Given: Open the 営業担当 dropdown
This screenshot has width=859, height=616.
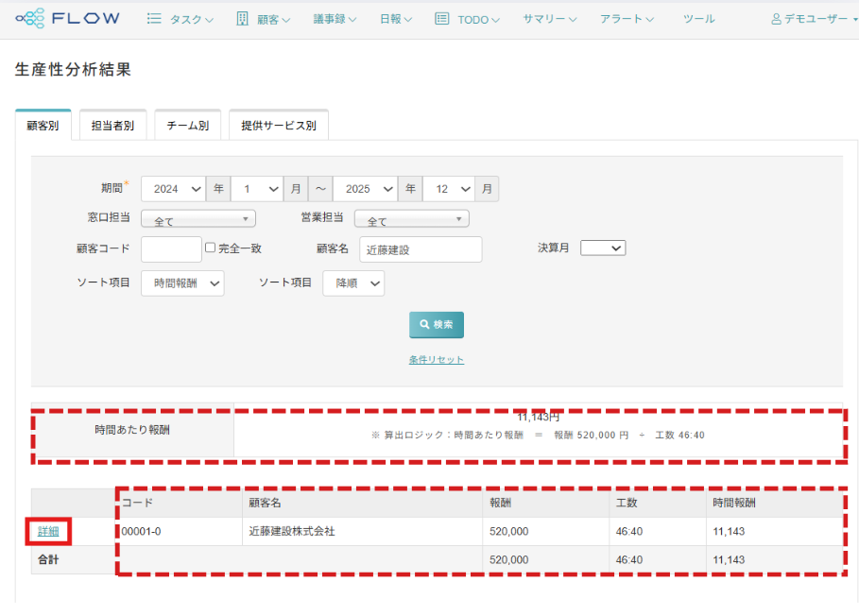Looking at the screenshot, I should pyautogui.click(x=411, y=219).
